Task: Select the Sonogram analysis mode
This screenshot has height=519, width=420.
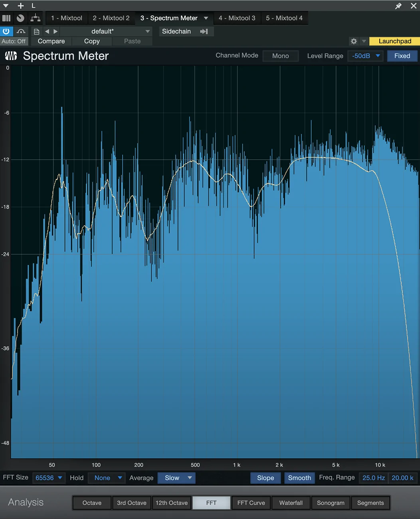Action: tap(331, 503)
